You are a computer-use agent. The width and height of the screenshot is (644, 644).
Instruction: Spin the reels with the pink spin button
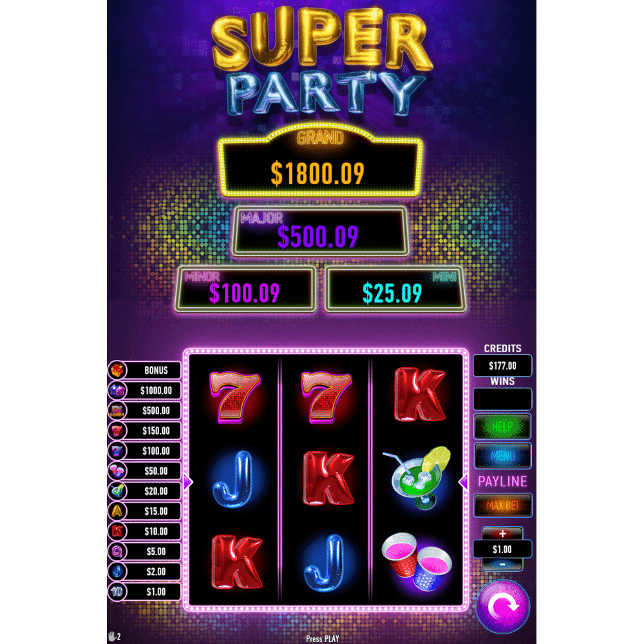click(502, 606)
